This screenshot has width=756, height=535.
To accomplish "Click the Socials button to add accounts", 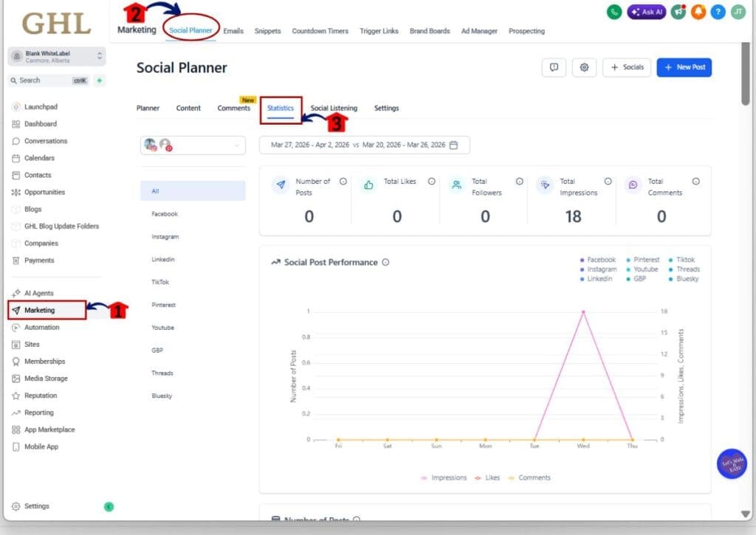I will (x=628, y=67).
